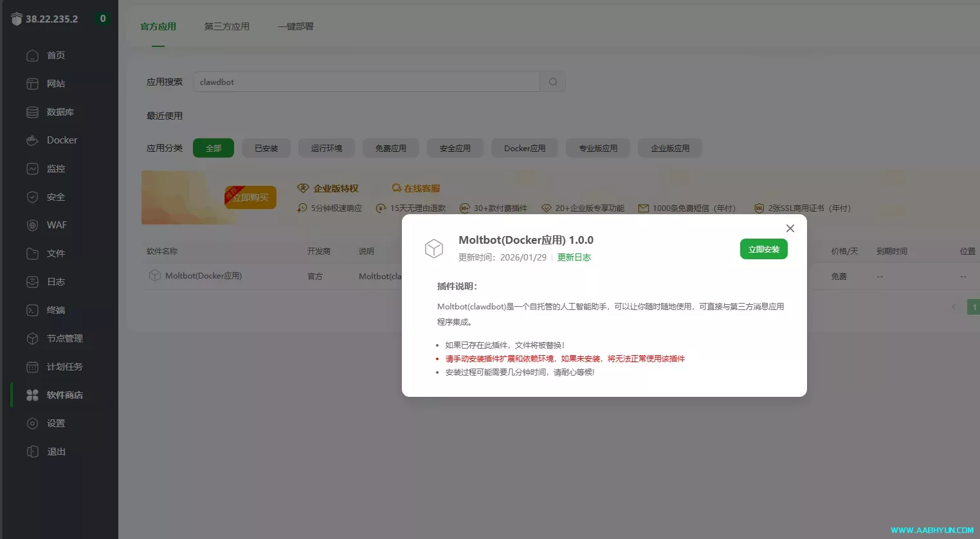Toggle the 已安装 (Installed) filter
Screen dimensions: 980x539
[266, 147]
